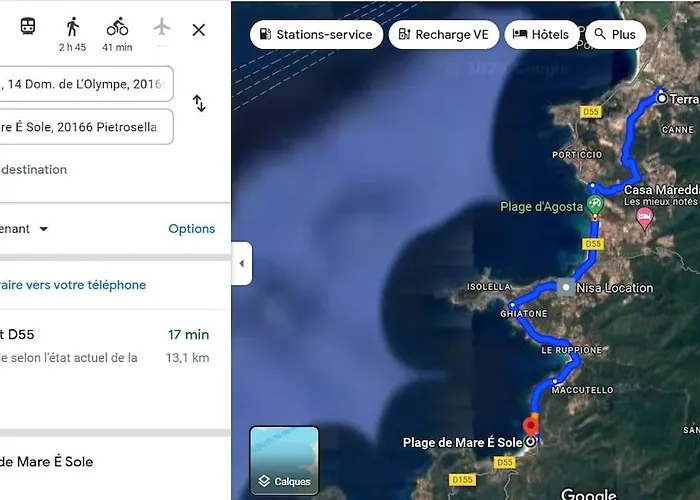Send the itinerary to your phone
The image size is (700, 500).
[73, 285]
